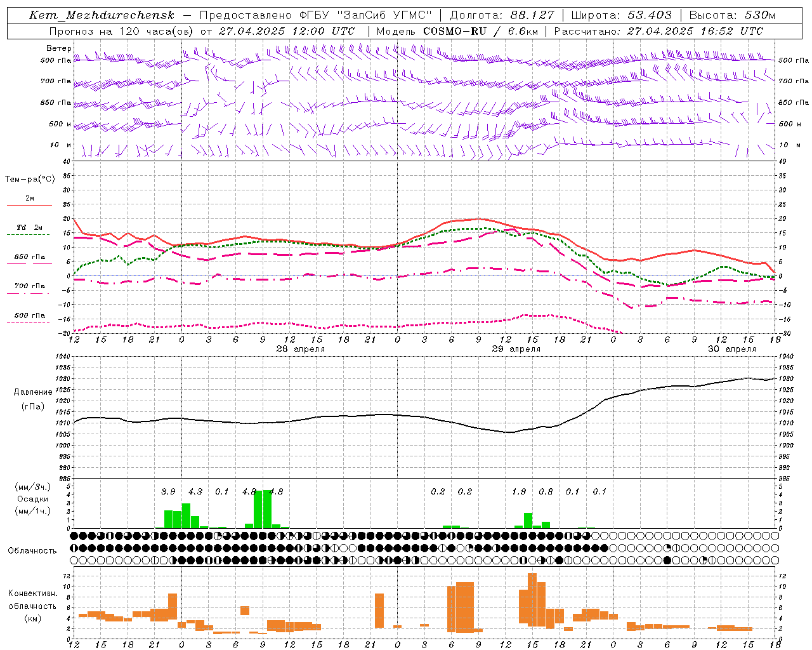Click the 'Ветер' wind panel label
812x650 pixels.
(58, 48)
